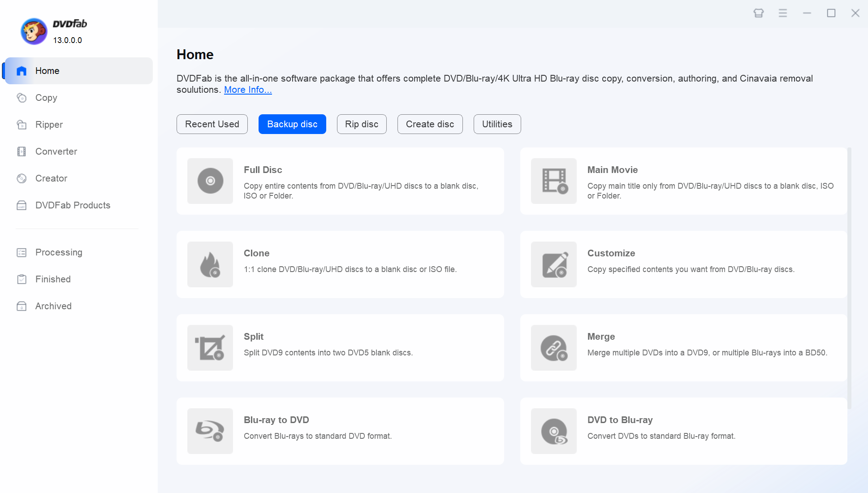Open the Processing queue in sidebar
868x493 pixels.
coord(59,252)
